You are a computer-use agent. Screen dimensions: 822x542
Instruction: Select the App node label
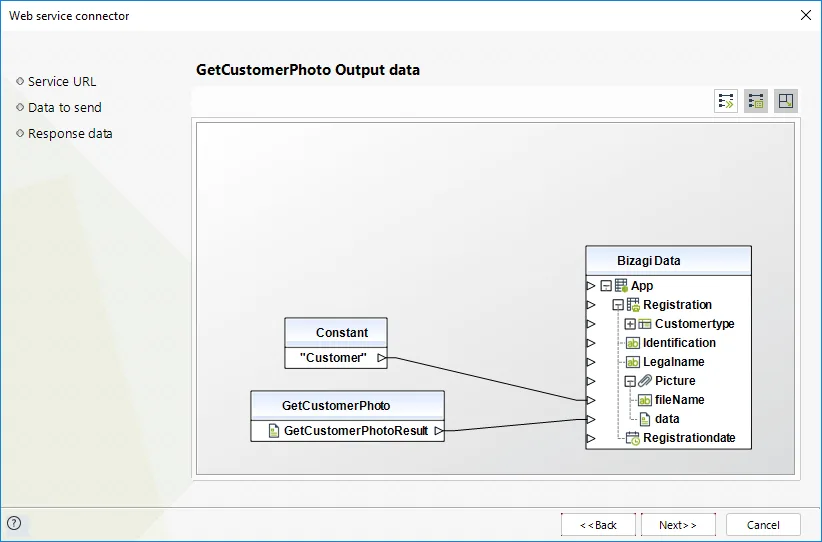coord(642,286)
